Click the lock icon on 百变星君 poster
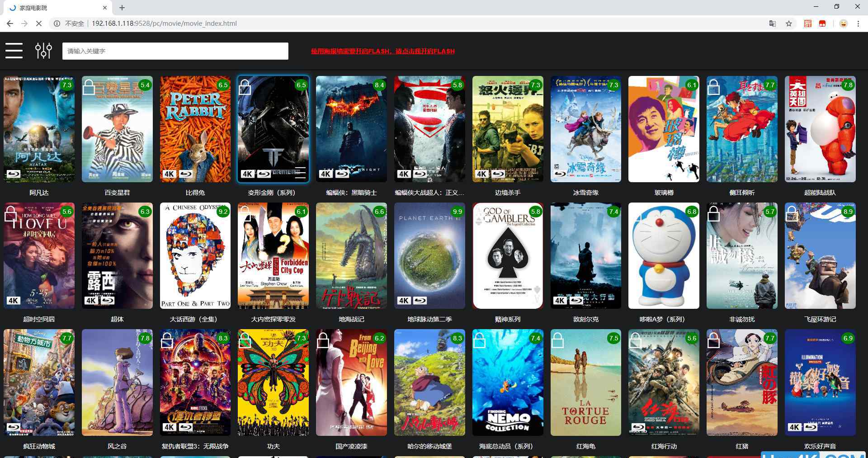Image resolution: width=868 pixels, height=458 pixels. tap(89, 87)
